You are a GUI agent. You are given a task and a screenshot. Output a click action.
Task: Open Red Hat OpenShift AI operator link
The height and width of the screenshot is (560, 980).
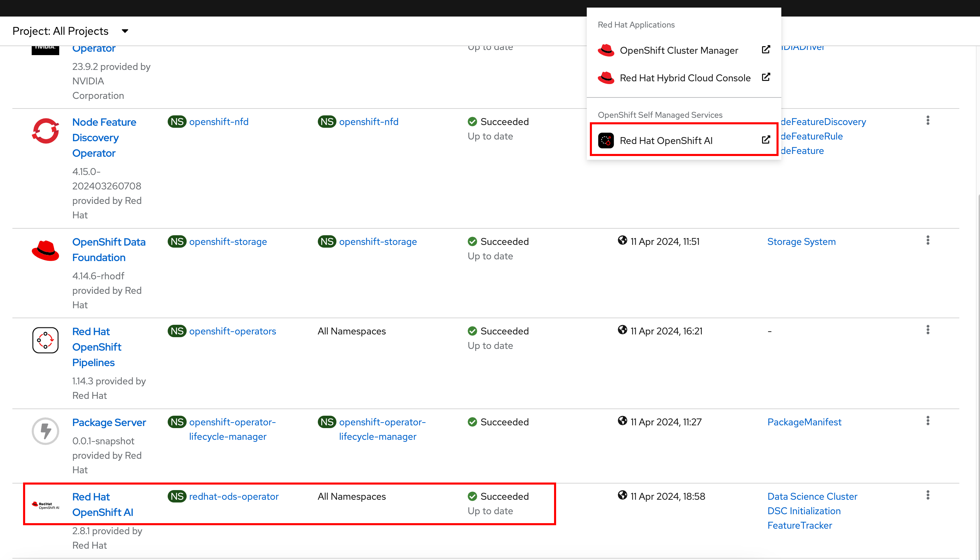(103, 505)
